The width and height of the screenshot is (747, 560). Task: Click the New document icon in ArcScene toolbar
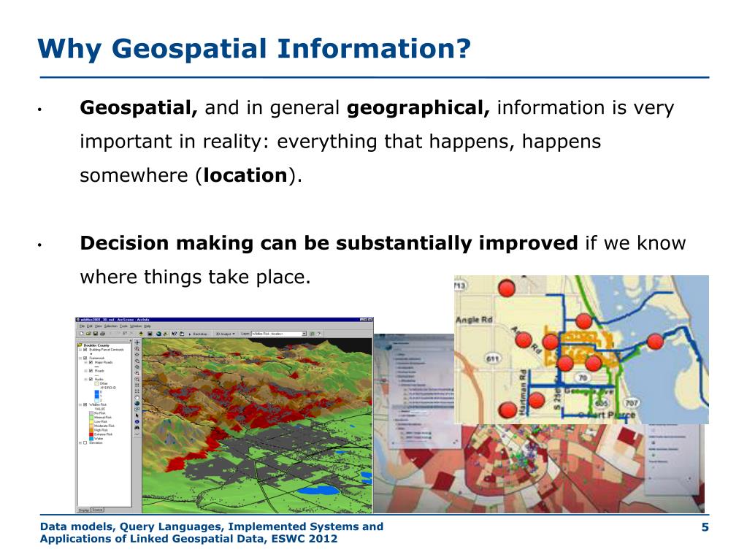coord(82,334)
